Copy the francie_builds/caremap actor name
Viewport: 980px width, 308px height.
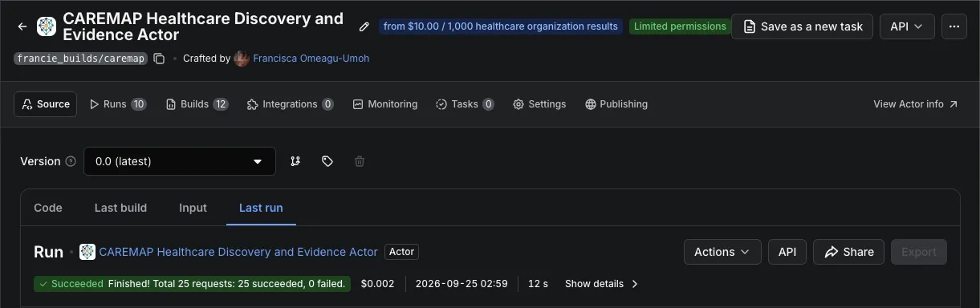coord(159,59)
